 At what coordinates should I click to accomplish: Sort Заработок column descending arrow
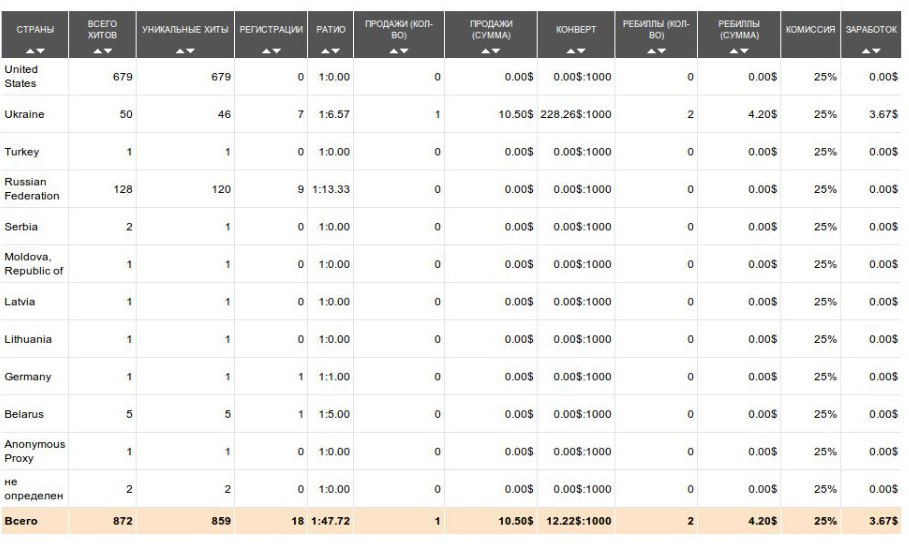tap(876, 50)
